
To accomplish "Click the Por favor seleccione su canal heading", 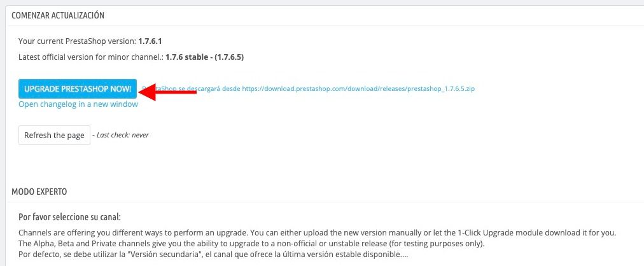I will [x=69, y=217].
